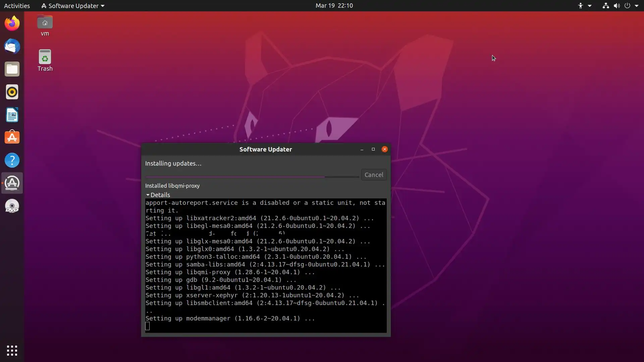Open Ubuntu Software store icon
The height and width of the screenshot is (362, 644).
pos(12,137)
